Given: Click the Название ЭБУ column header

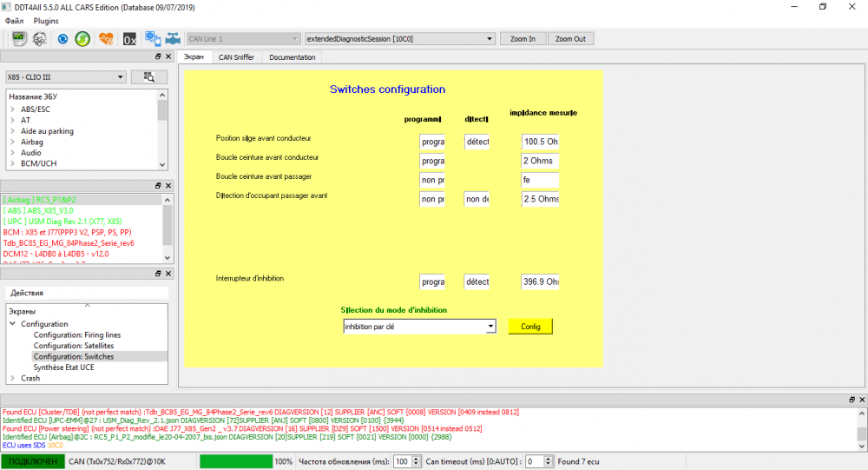Looking at the screenshot, I should pyautogui.click(x=33, y=96).
